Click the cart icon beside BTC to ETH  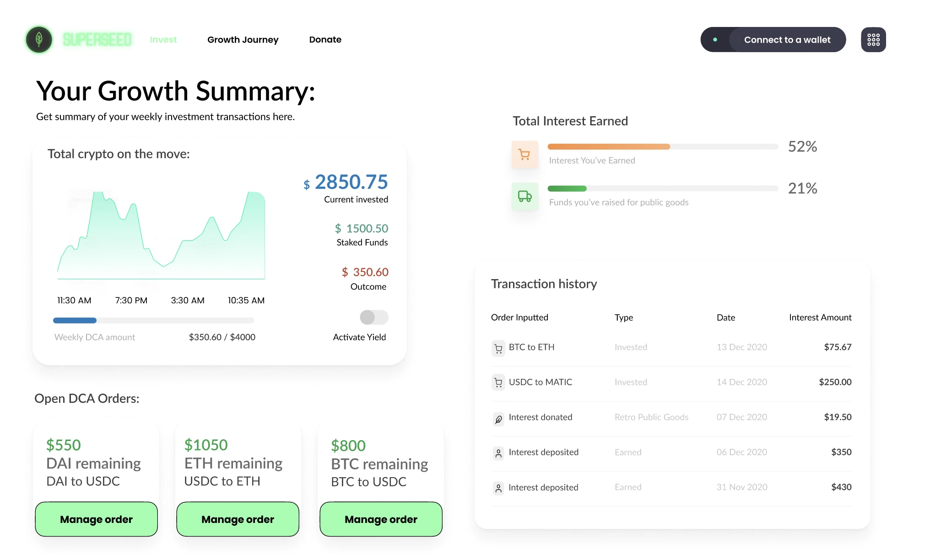tap(498, 348)
